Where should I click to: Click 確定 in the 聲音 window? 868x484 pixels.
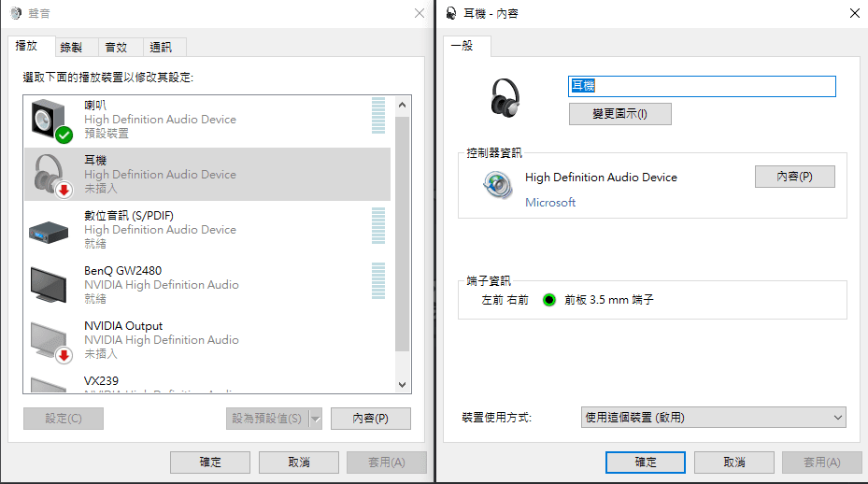click(210, 463)
